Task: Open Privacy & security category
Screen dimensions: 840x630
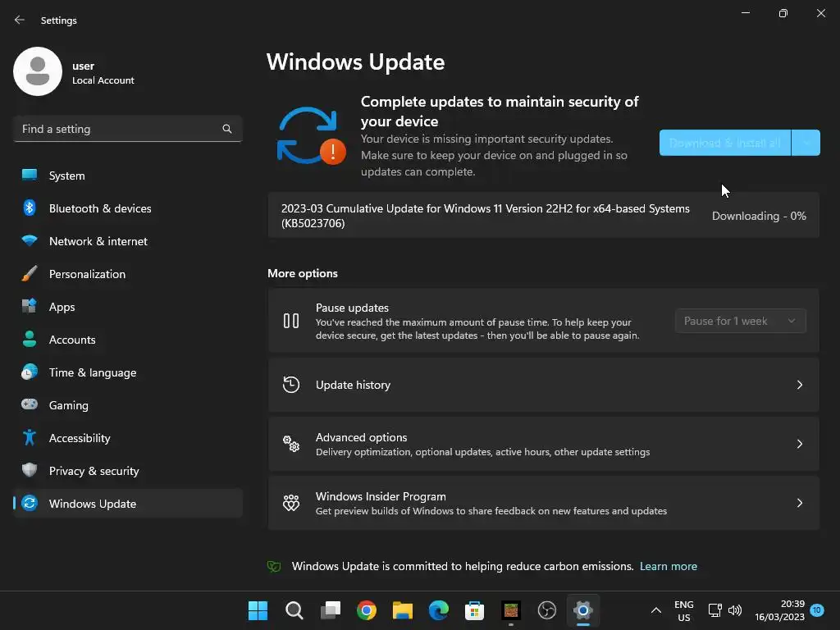Action: click(127, 471)
